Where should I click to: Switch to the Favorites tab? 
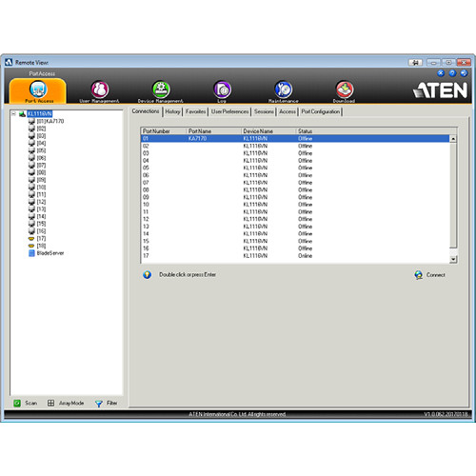tap(195, 111)
